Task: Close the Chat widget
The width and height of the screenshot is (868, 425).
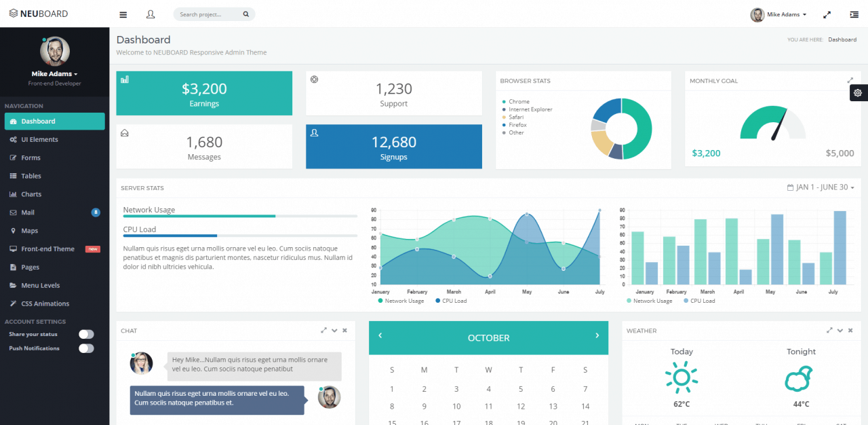Action: click(344, 331)
